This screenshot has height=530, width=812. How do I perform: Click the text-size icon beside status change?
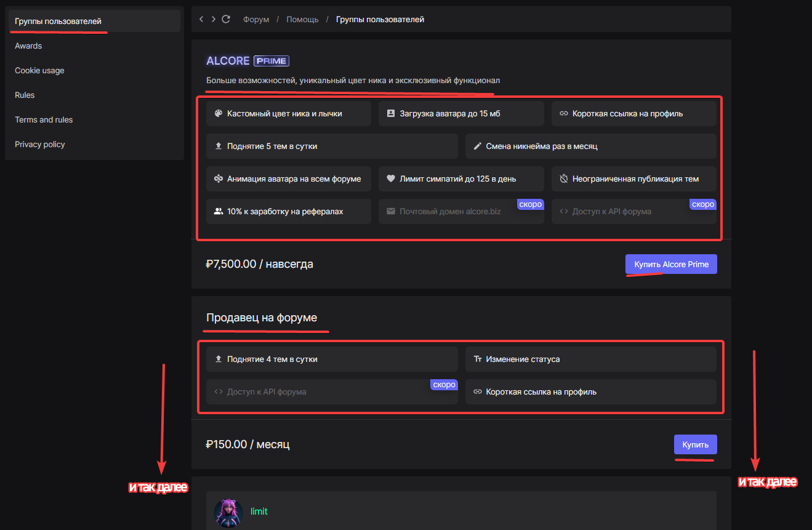pyautogui.click(x=477, y=359)
